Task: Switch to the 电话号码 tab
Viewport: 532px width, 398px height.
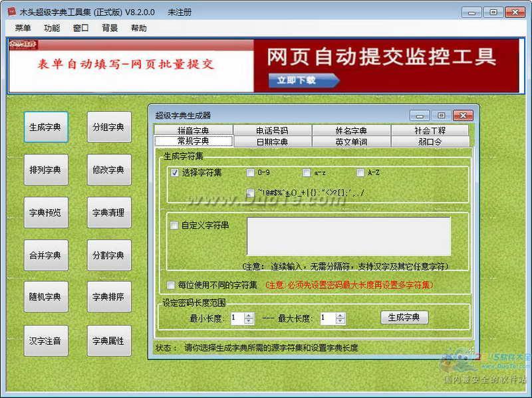Action: tap(272, 130)
